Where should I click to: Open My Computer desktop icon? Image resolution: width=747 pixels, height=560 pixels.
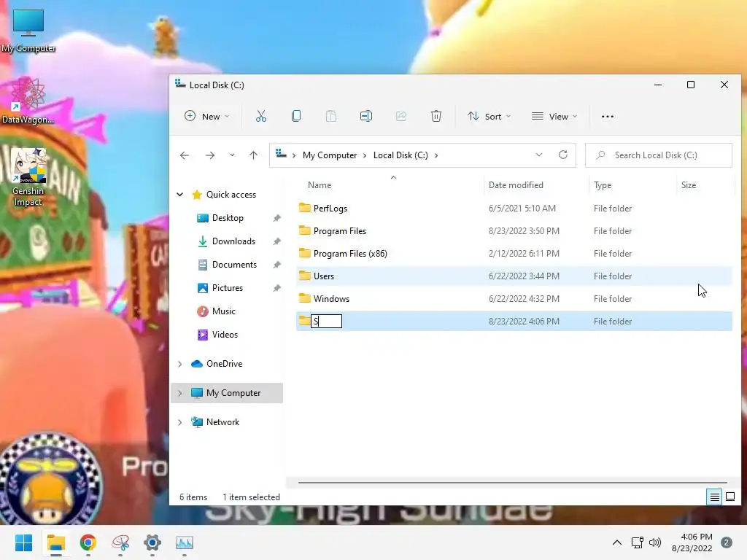(x=28, y=31)
